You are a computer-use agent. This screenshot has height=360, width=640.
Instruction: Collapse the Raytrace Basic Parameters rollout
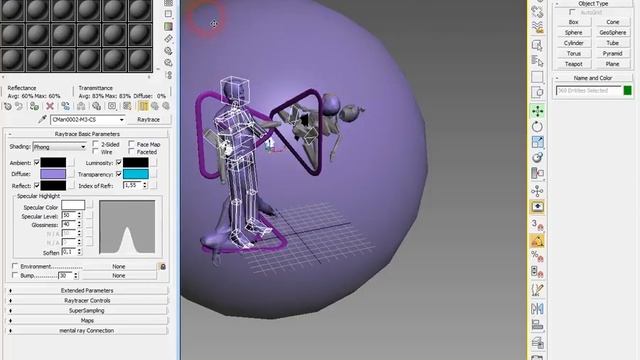(x=87, y=134)
